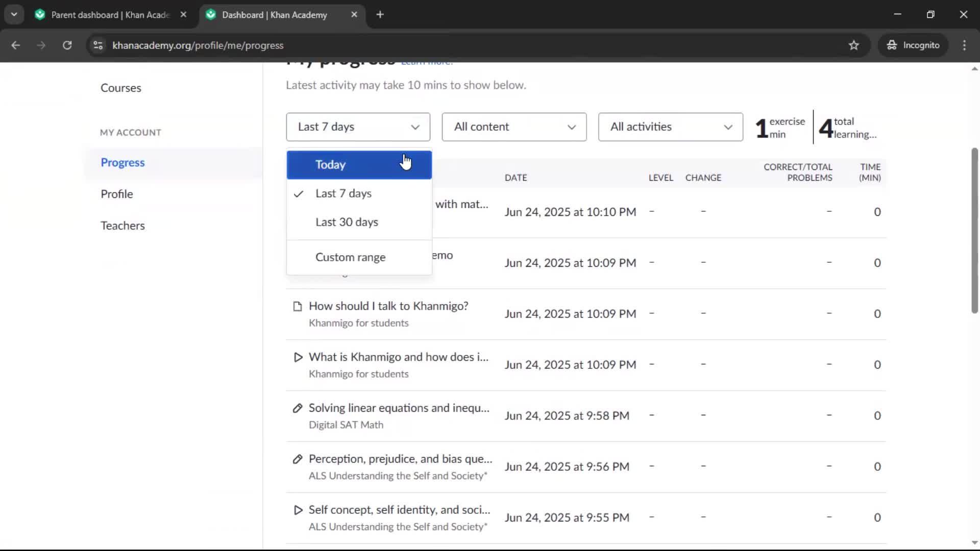Click the scrollbar down arrow
980x551 pixels.
tap(974, 543)
